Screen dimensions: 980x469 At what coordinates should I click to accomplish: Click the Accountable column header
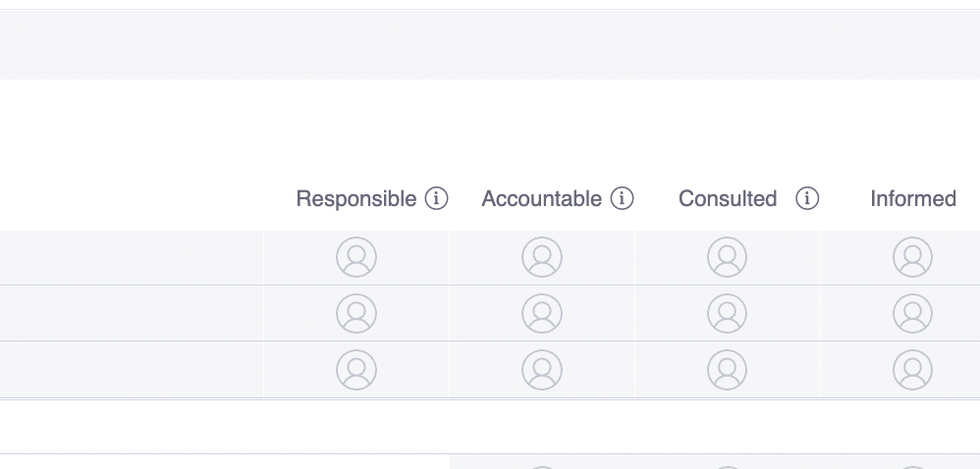541,199
